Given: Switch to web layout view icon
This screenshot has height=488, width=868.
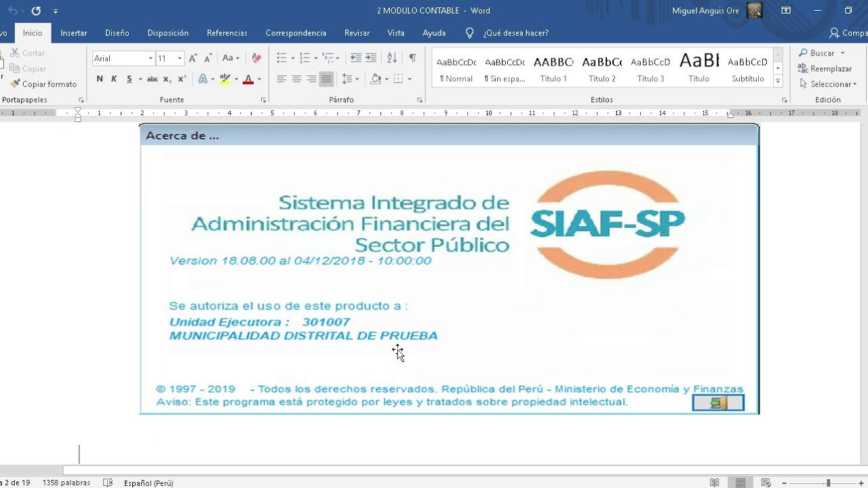Looking at the screenshot, I should [766, 483].
